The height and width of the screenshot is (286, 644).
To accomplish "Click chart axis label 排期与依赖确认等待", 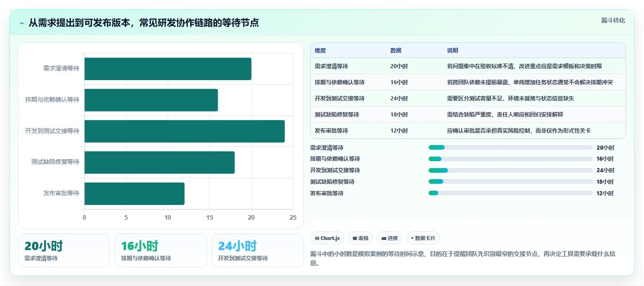I will (52, 100).
